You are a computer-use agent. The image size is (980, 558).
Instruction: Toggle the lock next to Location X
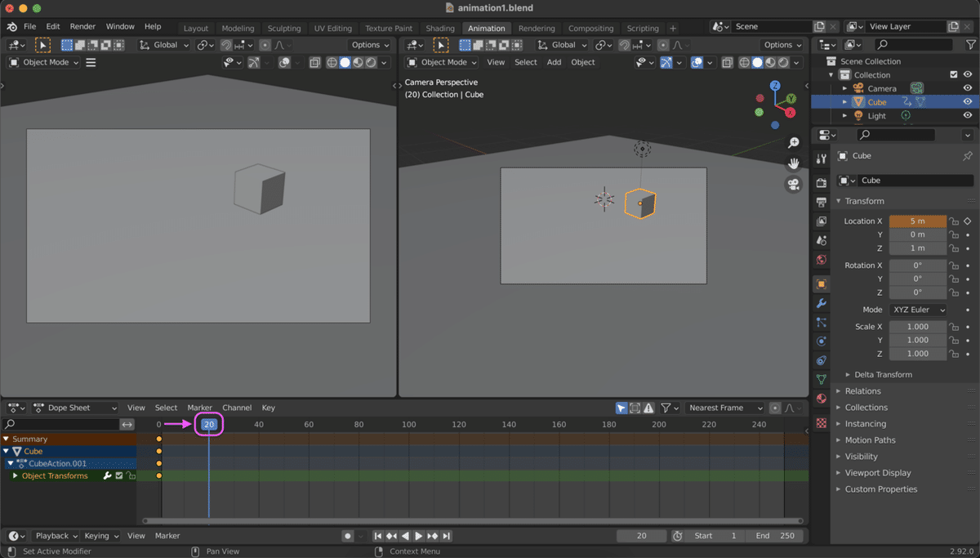pos(954,221)
